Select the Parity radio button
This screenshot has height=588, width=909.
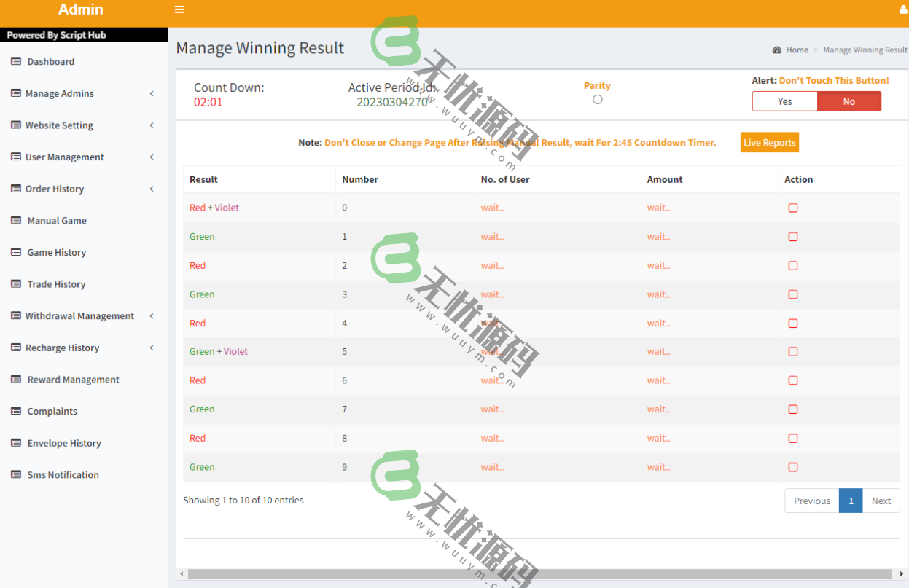click(598, 100)
